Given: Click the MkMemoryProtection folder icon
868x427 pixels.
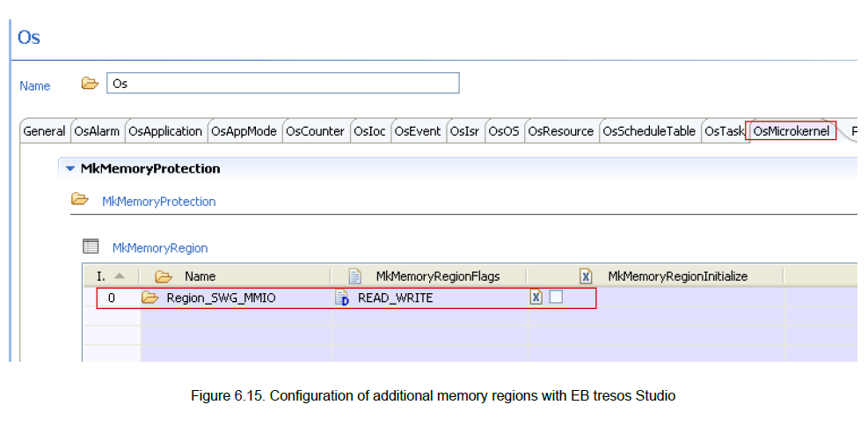Looking at the screenshot, I should tap(80, 199).
